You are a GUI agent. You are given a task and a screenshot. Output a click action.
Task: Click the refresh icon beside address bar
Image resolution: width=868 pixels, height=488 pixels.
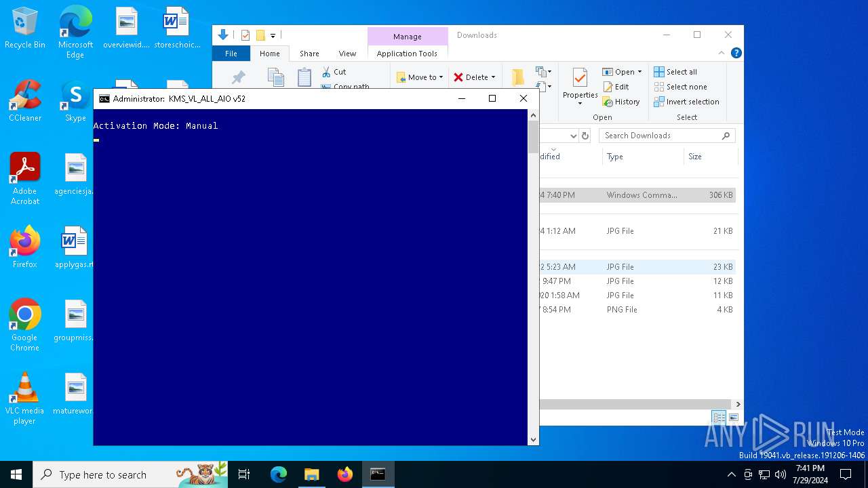tap(586, 136)
